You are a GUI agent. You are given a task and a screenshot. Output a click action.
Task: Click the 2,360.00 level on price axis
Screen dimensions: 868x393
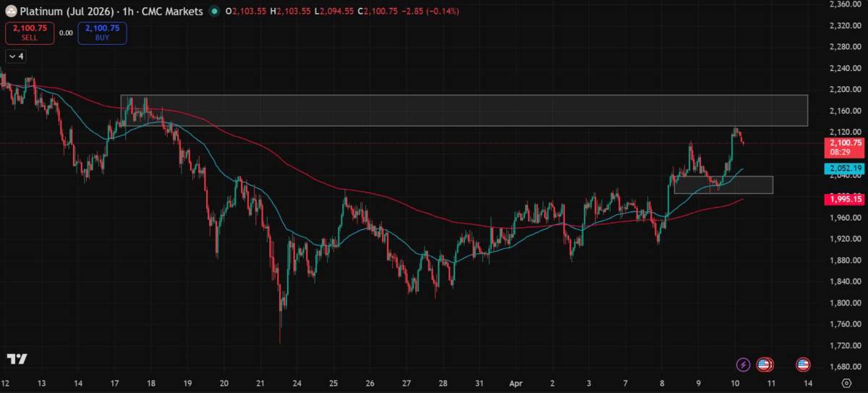[845, 4]
